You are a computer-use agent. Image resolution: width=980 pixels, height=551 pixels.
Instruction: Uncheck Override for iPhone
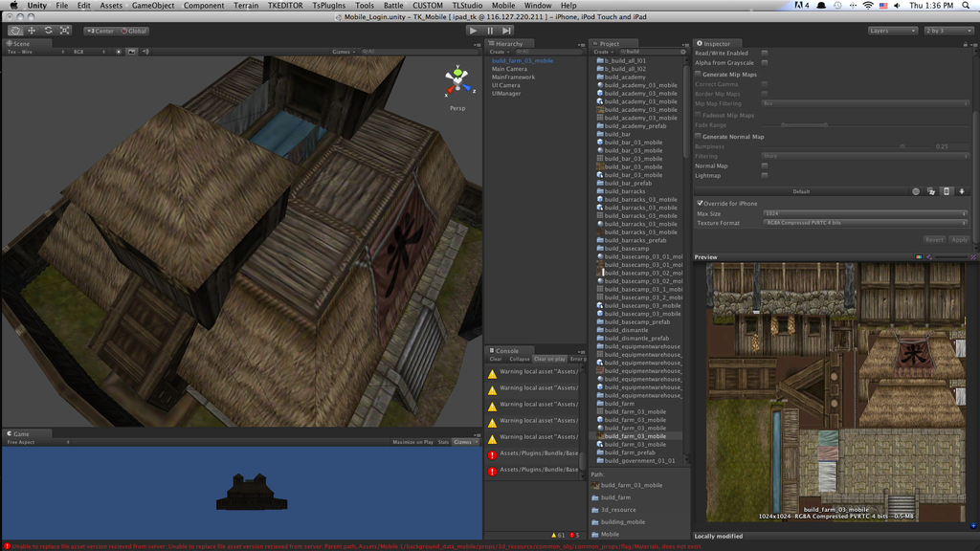click(700, 203)
